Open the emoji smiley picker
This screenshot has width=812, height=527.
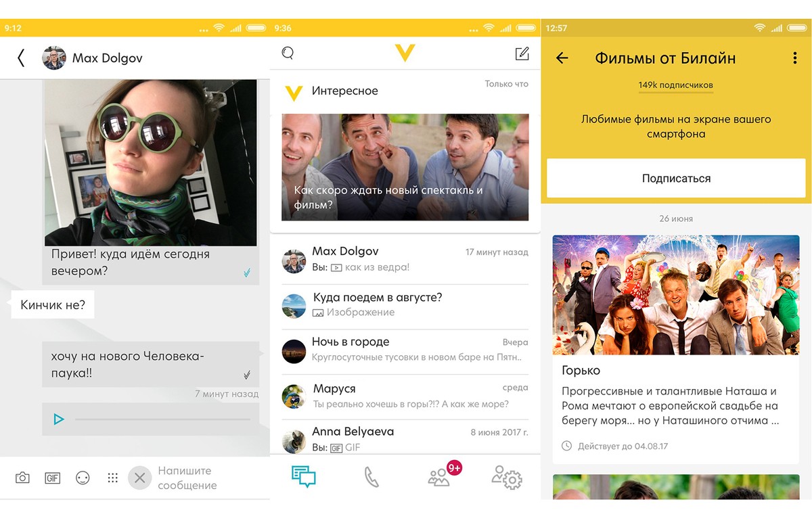point(83,478)
